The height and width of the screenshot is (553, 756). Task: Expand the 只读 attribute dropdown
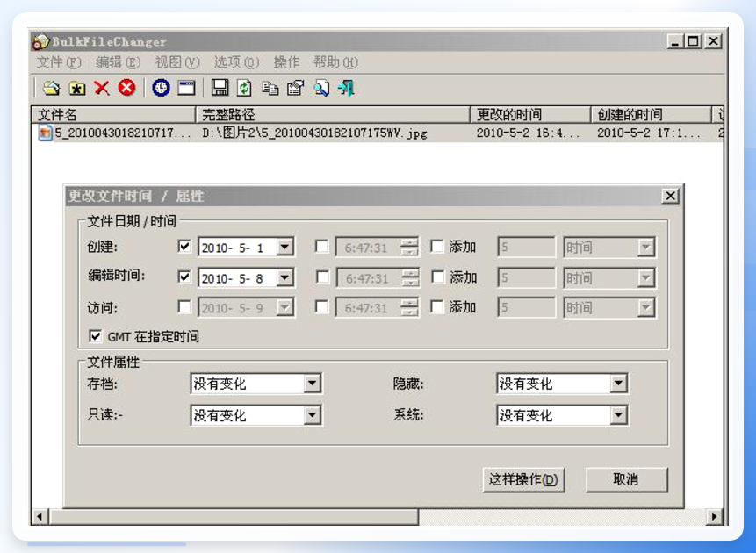(313, 415)
